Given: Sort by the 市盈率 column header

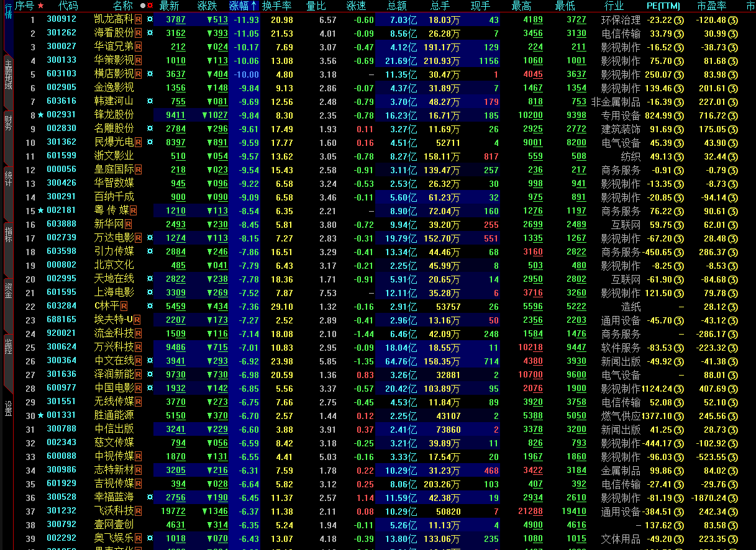Looking at the screenshot, I should 711,6.
